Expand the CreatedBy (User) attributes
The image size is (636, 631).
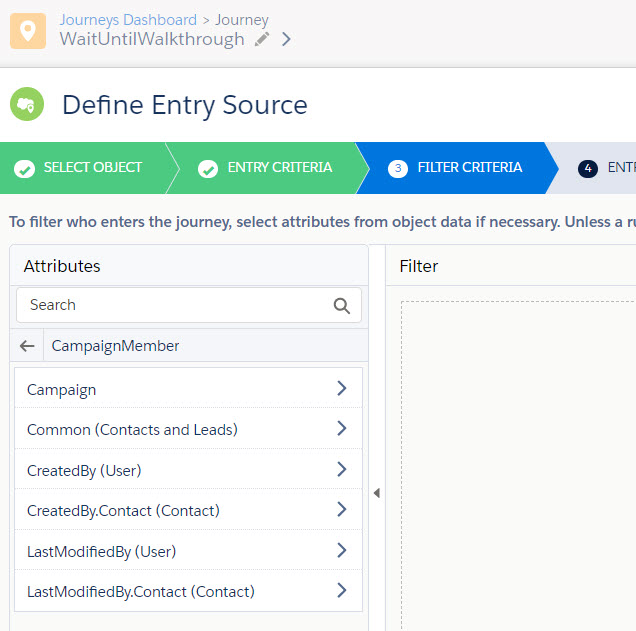pos(341,470)
